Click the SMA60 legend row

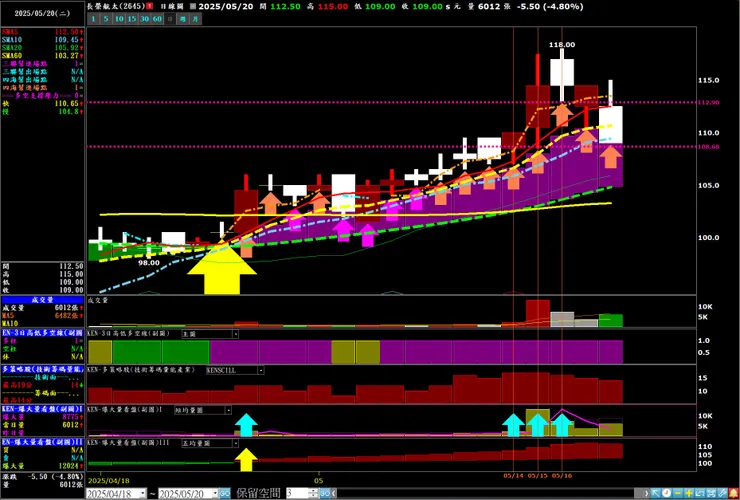42,56
